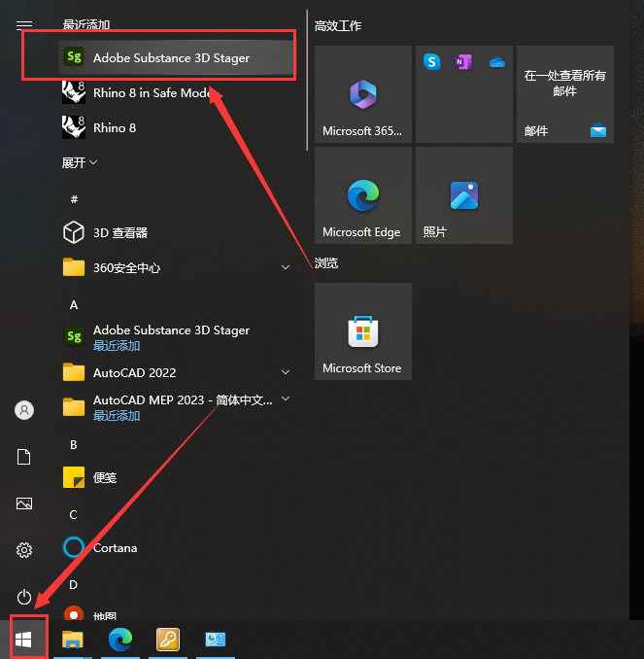The width and height of the screenshot is (644, 659).
Task: Open Adobe Substance 3D Stager under A
Action: pyautogui.click(x=176, y=337)
